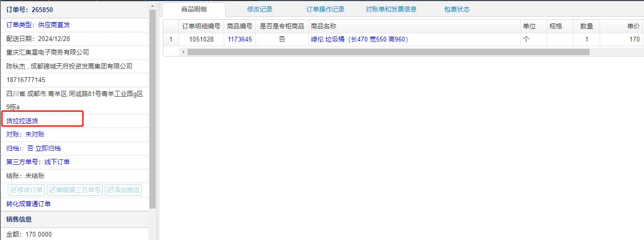Click the 金额：170.0000 text

[x=29, y=234]
